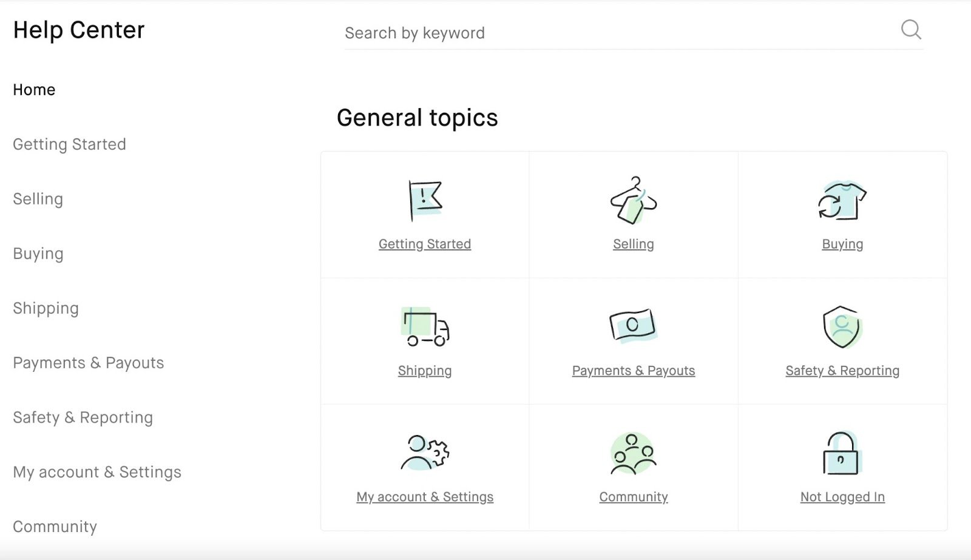The width and height of the screenshot is (971, 560).
Task: Click the Selling link under the hanger icon
Action: point(633,243)
